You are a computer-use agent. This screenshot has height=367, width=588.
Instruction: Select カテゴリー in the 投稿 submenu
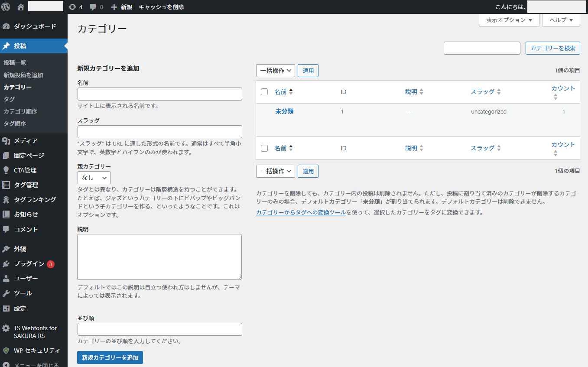pyautogui.click(x=18, y=87)
